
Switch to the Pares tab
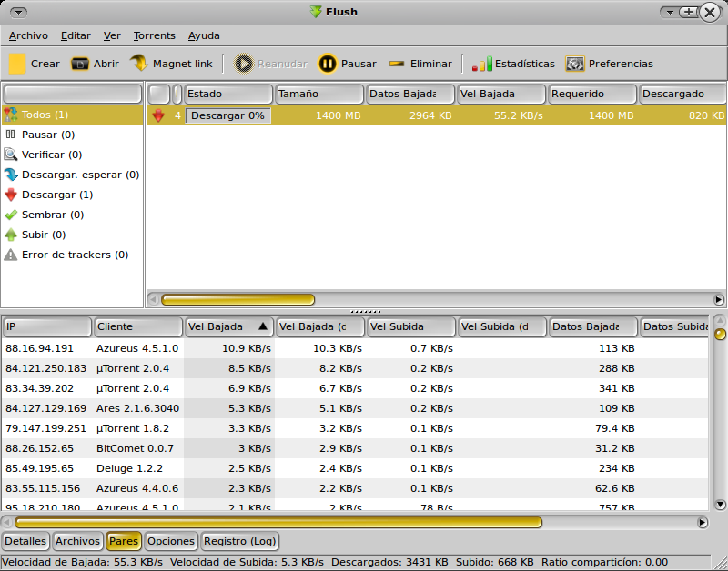point(124,541)
